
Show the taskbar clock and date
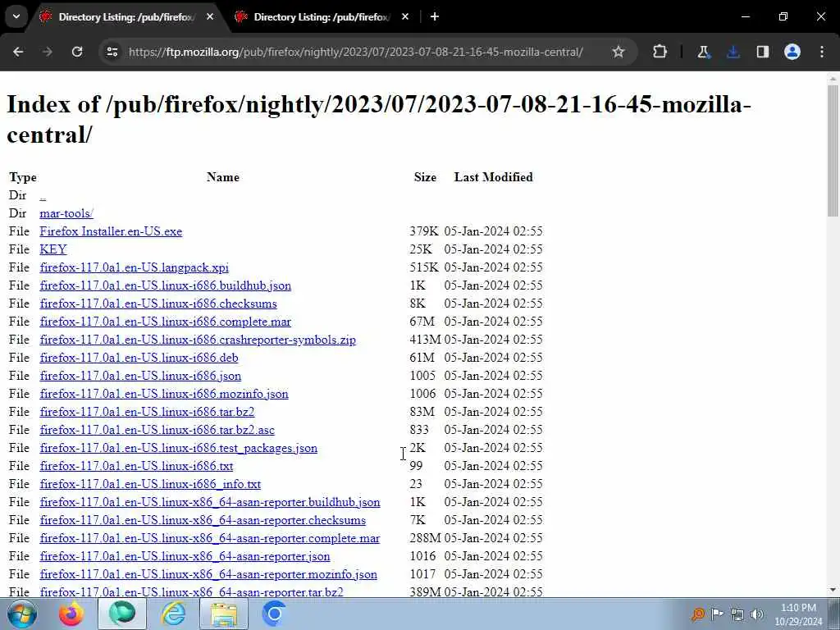pyautogui.click(x=798, y=614)
